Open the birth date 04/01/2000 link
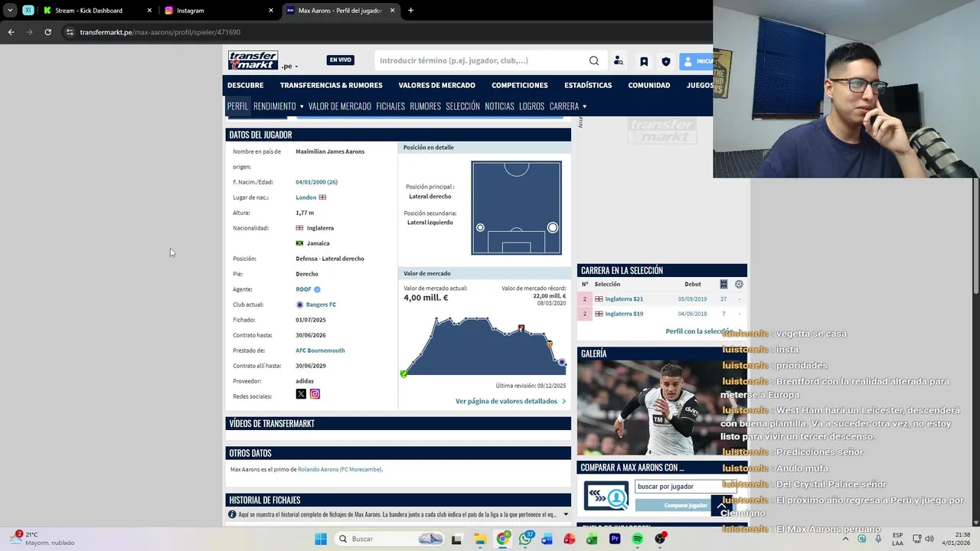 coord(316,182)
